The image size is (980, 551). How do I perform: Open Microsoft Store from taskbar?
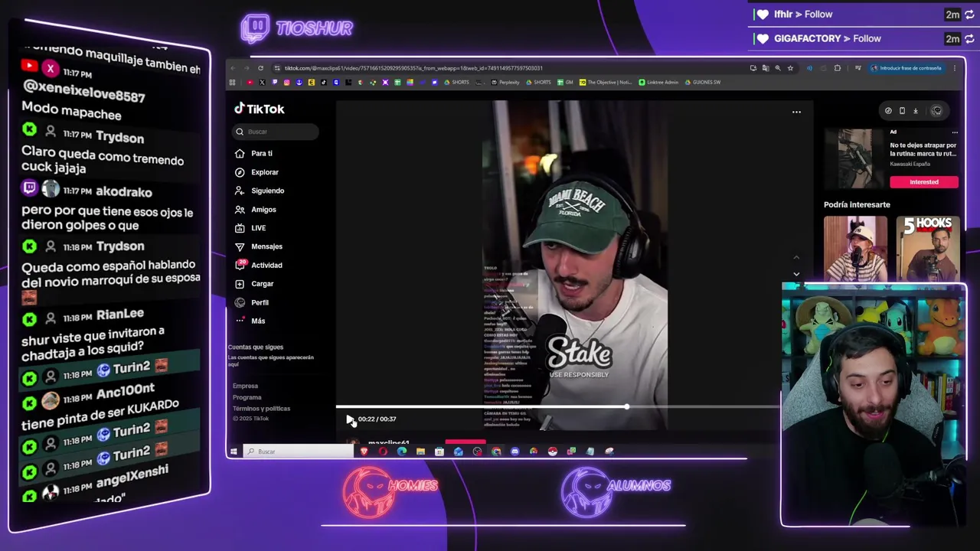coord(439,452)
